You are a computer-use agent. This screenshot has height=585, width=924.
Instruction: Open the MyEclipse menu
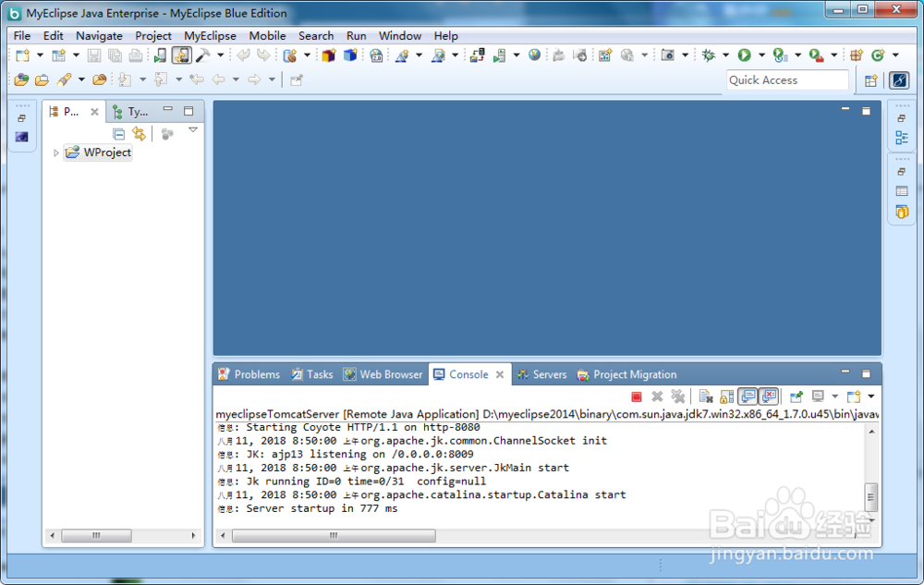click(x=210, y=36)
